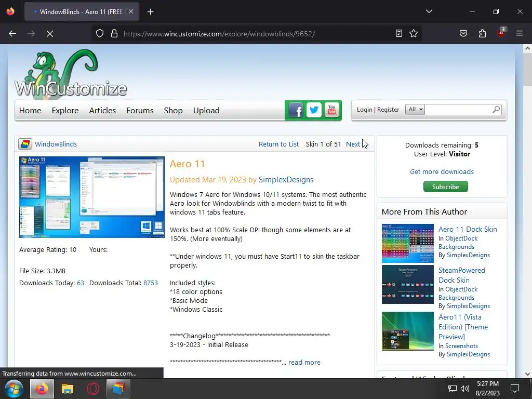Image resolution: width=532 pixels, height=399 pixels.
Task: Open Firefox application menu
Action: [x=520, y=33]
